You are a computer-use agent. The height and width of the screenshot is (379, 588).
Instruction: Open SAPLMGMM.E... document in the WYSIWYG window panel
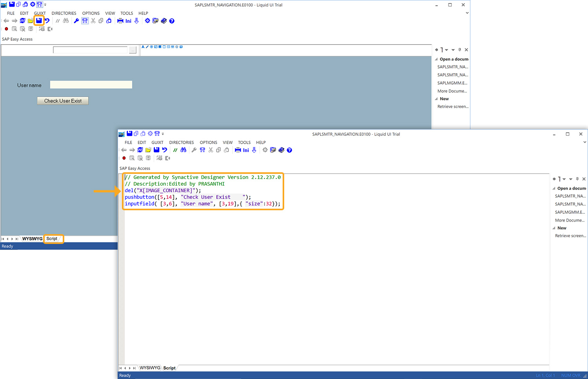(452, 83)
